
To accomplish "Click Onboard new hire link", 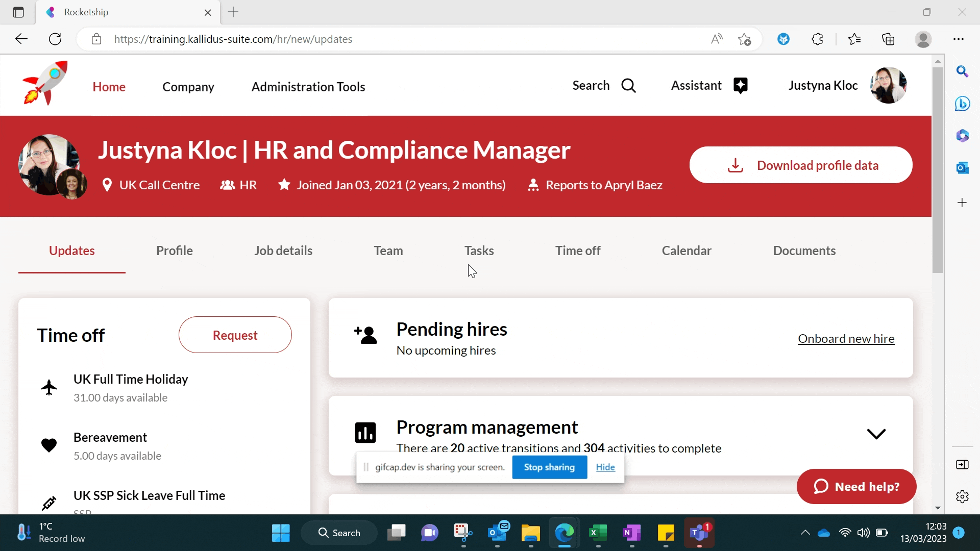I will click(846, 339).
